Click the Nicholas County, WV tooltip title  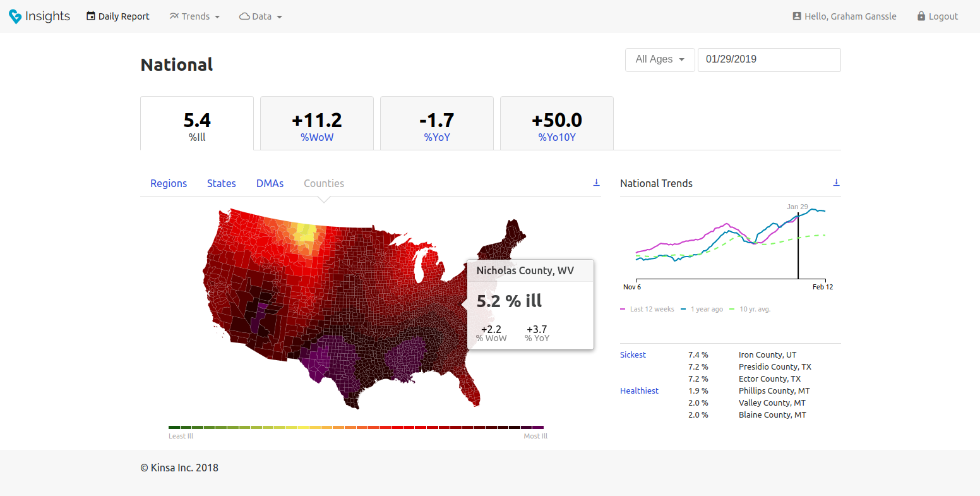(525, 270)
